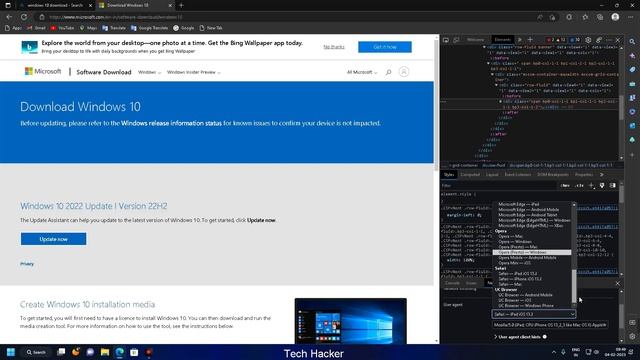Open the Privacy link
This screenshot has width=640, height=360.
click(27, 264)
